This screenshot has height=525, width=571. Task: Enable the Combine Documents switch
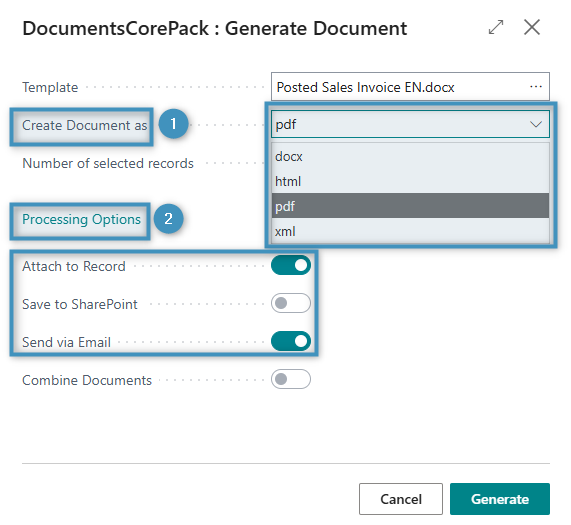[291, 379]
